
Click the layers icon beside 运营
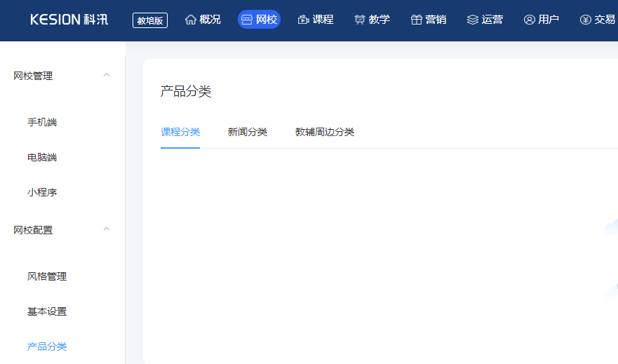(473, 20)
